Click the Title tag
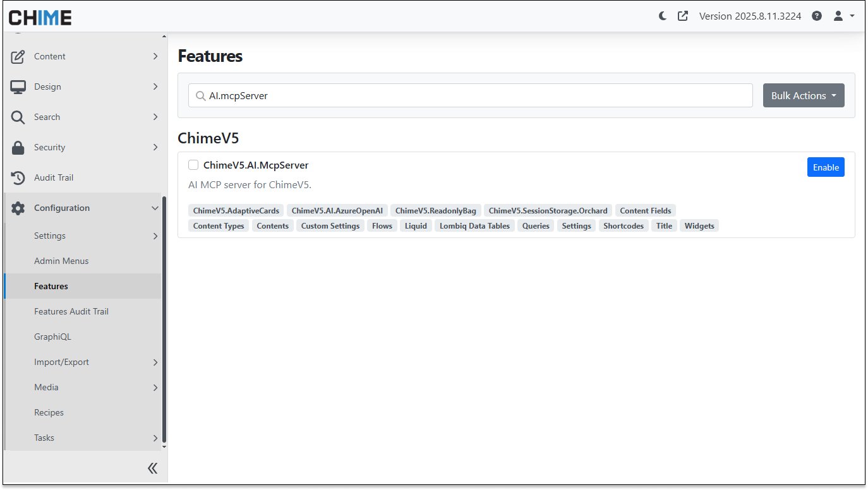The width and height of the screenshot is (868, 490). (x=665, y=225)
